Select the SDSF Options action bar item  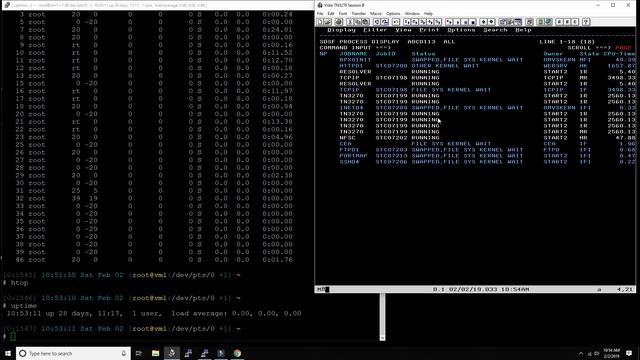[x=461, y=30]
